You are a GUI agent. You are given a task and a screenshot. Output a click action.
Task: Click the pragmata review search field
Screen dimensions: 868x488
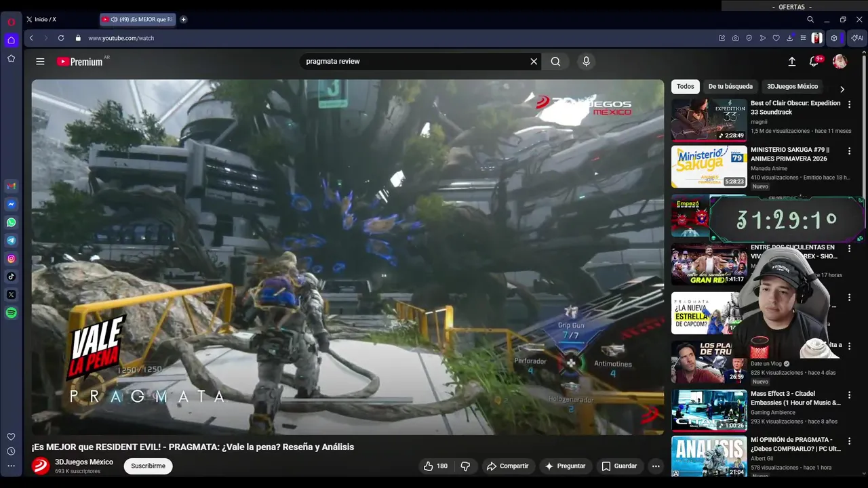(414, 62)
